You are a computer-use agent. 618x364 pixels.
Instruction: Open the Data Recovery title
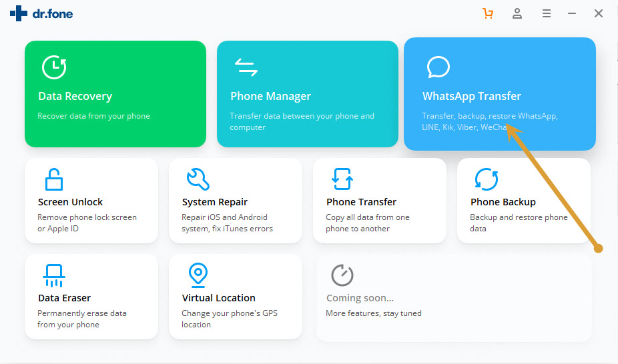[x=75, y=96]
